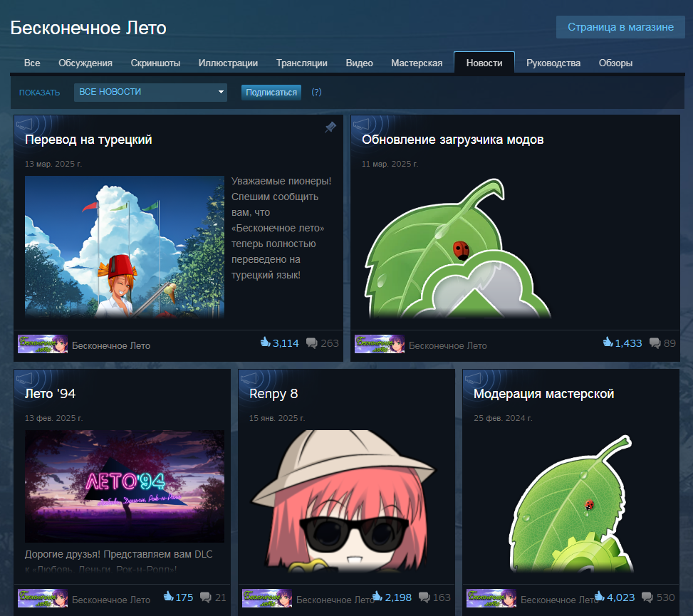Click the Страница в магазине button
The height and width of the screenshot is (616, 693).
620,27
